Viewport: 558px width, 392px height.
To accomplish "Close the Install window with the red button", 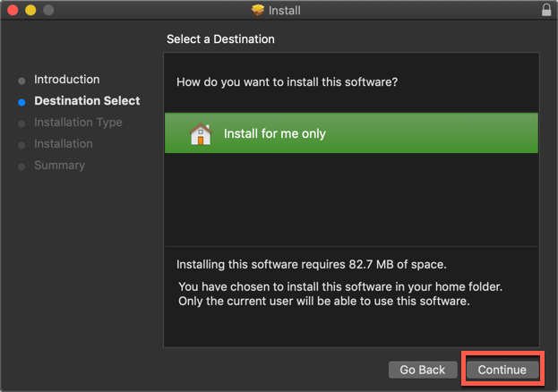I will pyautogui.click(x=12, y=11).
